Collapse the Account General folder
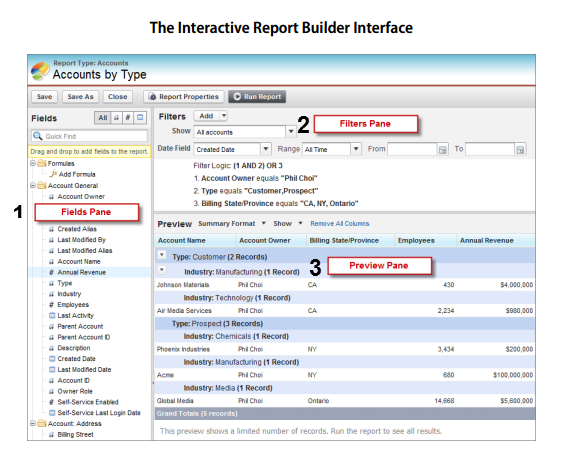The image size is (564, 457). click(33, 185)
